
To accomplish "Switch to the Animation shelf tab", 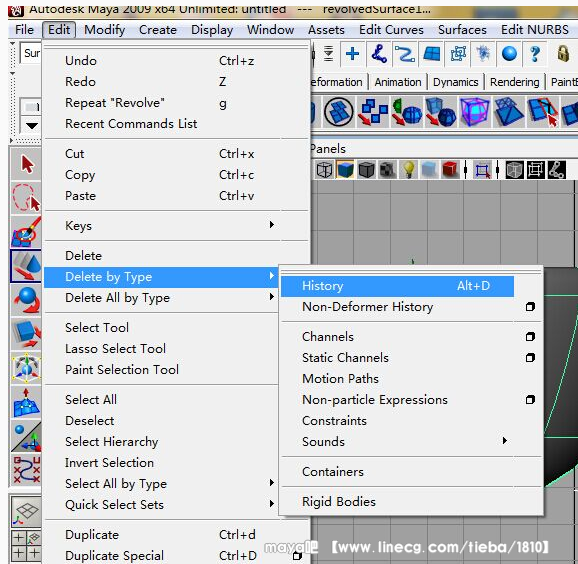I will pyautogui.click(x=398, y=82).
